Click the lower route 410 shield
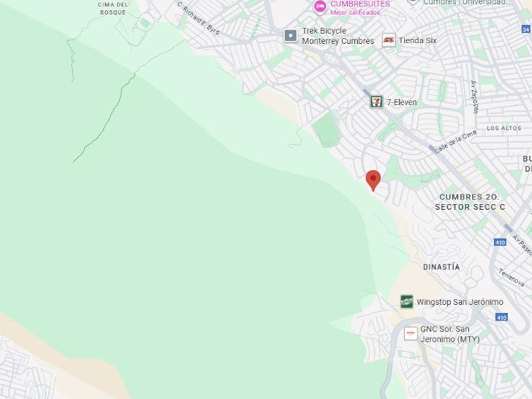This screenshot has height=399, width=532. point(502,317)
